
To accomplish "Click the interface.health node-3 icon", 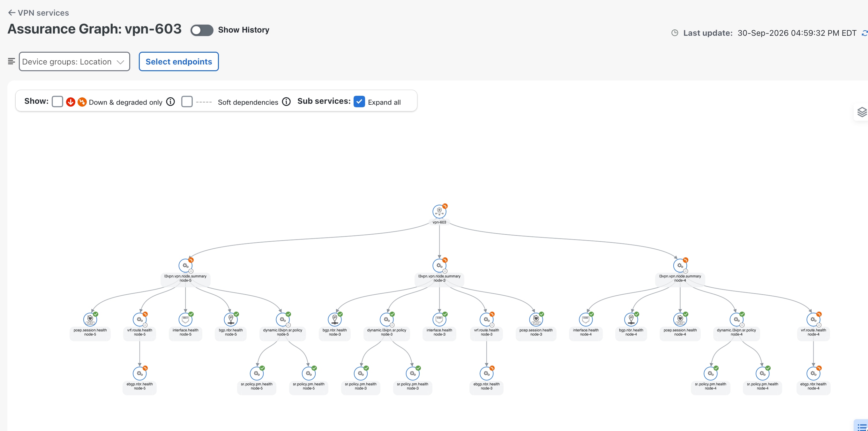I will tap(439, 319).
